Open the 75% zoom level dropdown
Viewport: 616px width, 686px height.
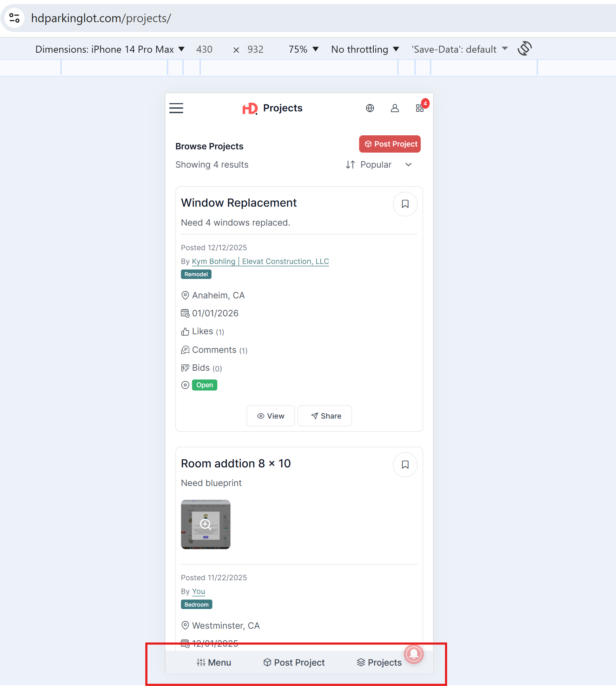pyautogui.click(x=303, y=49)
